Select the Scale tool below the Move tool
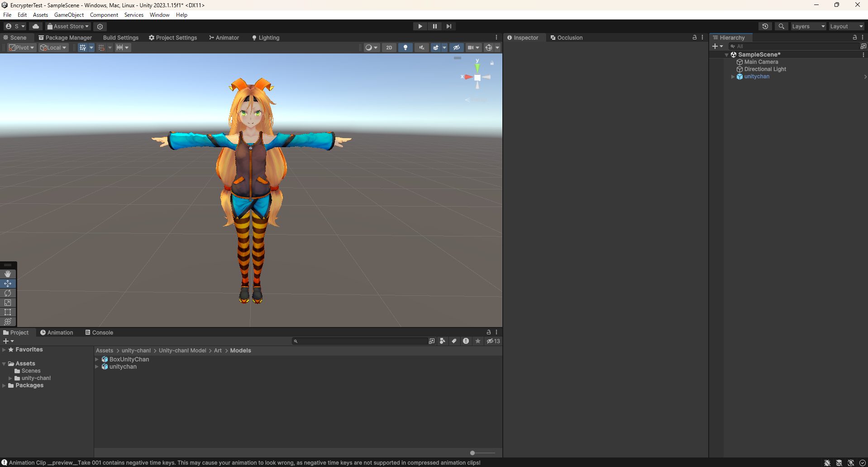 click(x=8, y=303)
